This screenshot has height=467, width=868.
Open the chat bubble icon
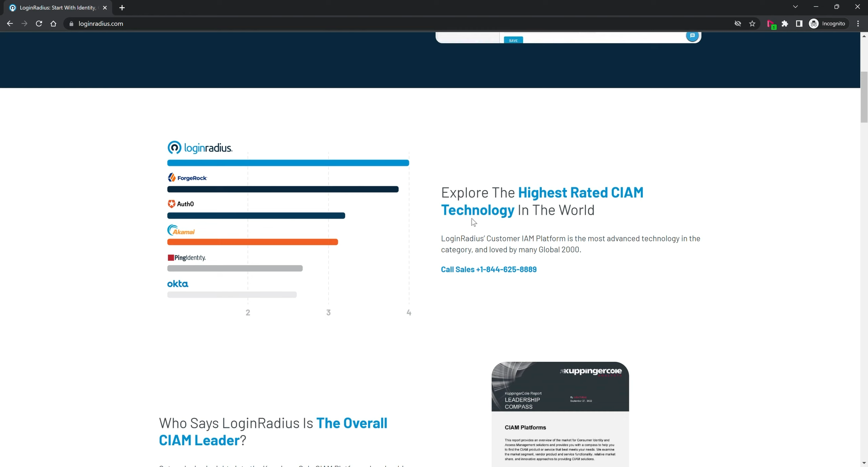click(x=692, y=36)
